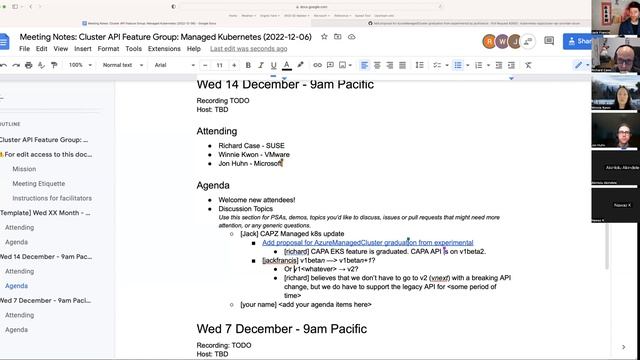Open the checklist options arrow

(x=447, y=65)
